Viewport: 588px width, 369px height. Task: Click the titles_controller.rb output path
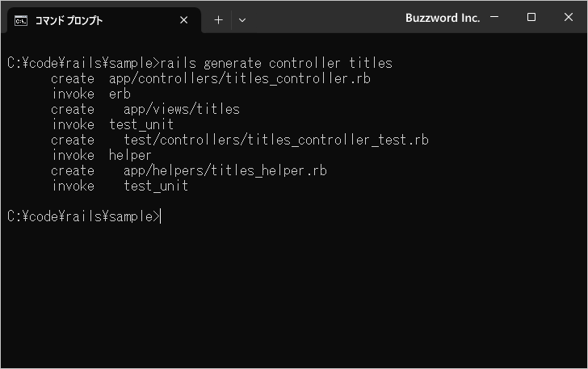pyautogui.click(x=240, y=79)
